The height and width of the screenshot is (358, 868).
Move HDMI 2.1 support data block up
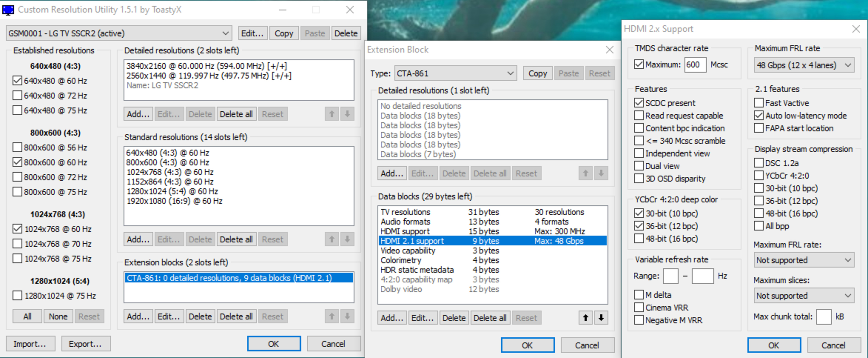coord(585,317)
